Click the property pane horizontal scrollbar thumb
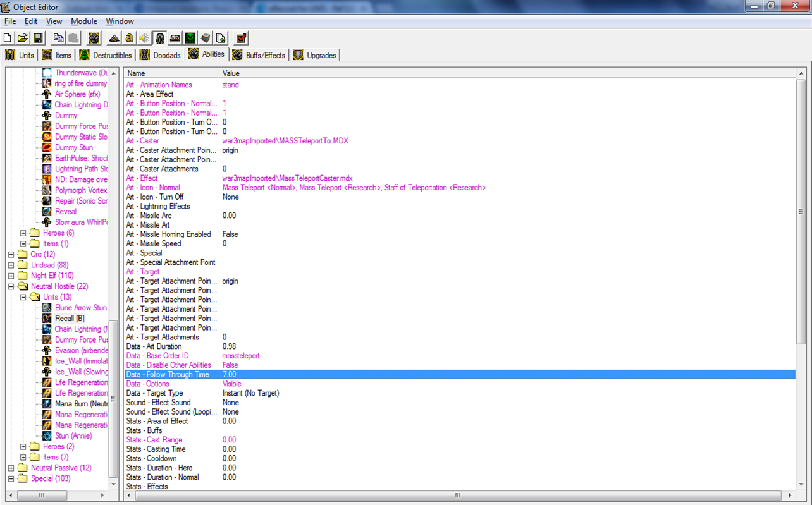The height and width of the screenshot is (505, 812). point(457,496)
